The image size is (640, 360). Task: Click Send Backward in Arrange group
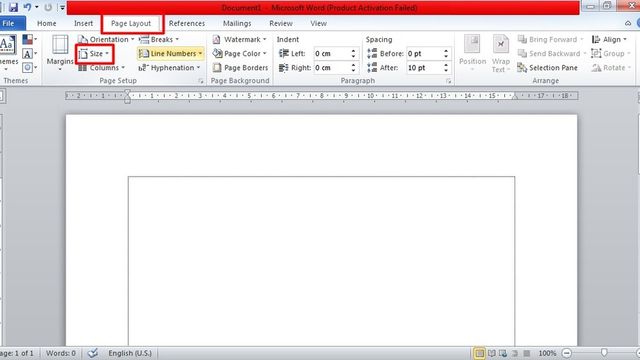(x=551, y=53)
